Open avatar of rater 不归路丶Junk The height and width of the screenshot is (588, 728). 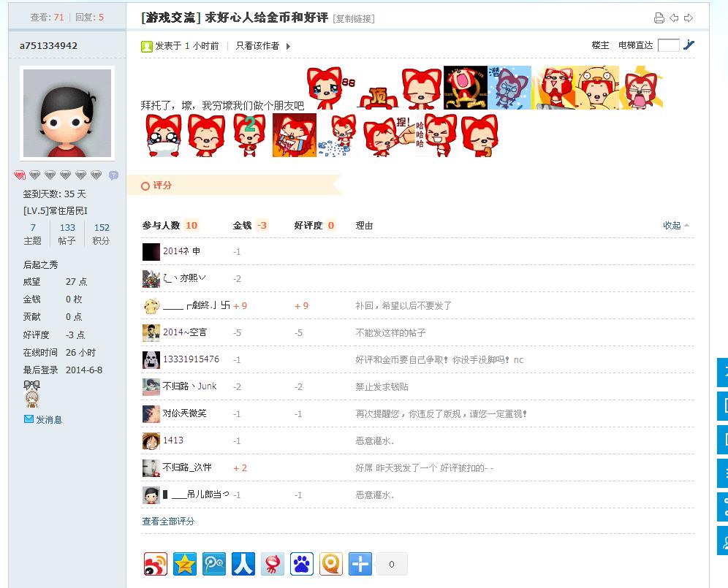pos(151,386)
